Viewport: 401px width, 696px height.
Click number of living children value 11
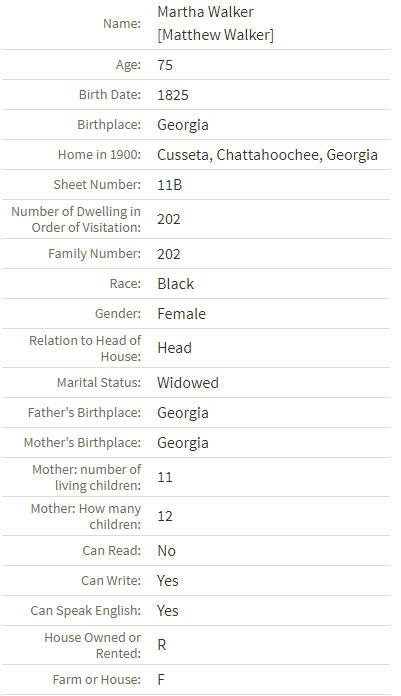tap(165, 477)
